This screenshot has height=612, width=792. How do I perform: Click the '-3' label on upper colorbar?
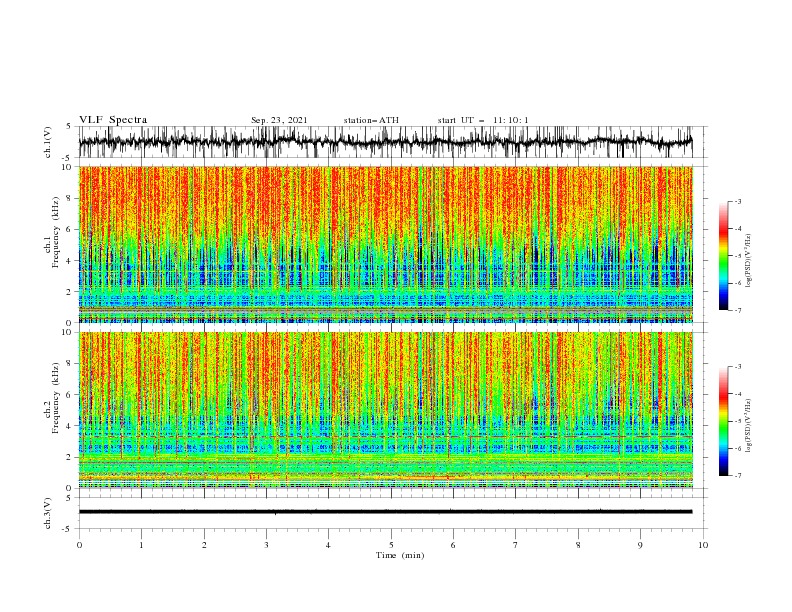(x=738, y=201)
